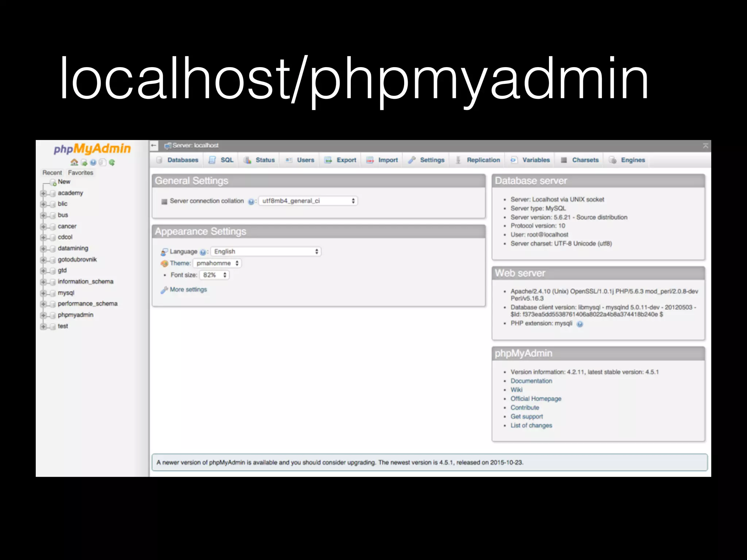Expand the information_schema tree node
Screen dimensions: 747x560
click(x=43, y=282)
